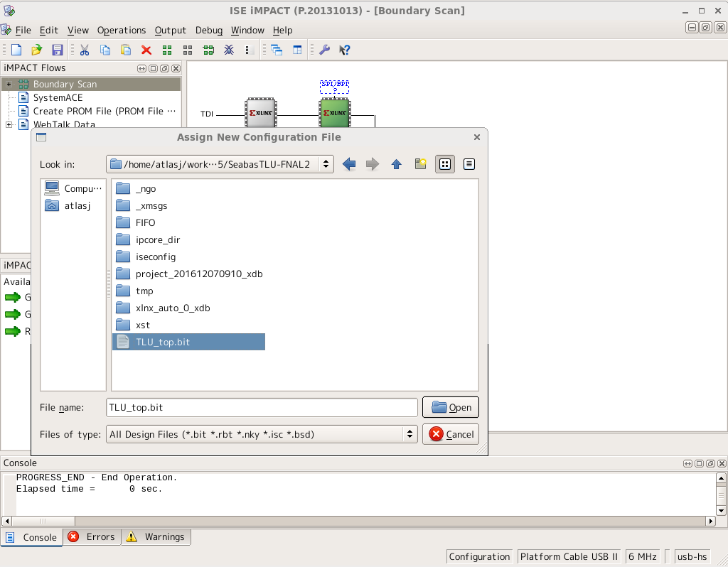Open the Files of type dropdown
This screenshot has width=728, height=567.
pyautogui.click(x=261, y=434)
